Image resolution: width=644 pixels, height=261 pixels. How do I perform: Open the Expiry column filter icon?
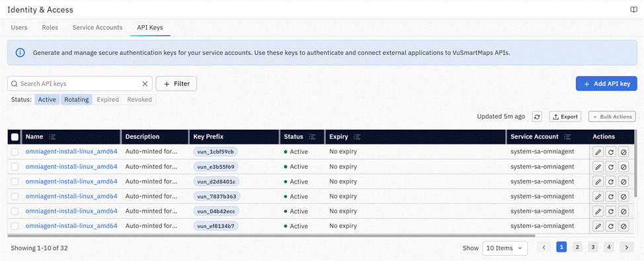tap(357, 136)
